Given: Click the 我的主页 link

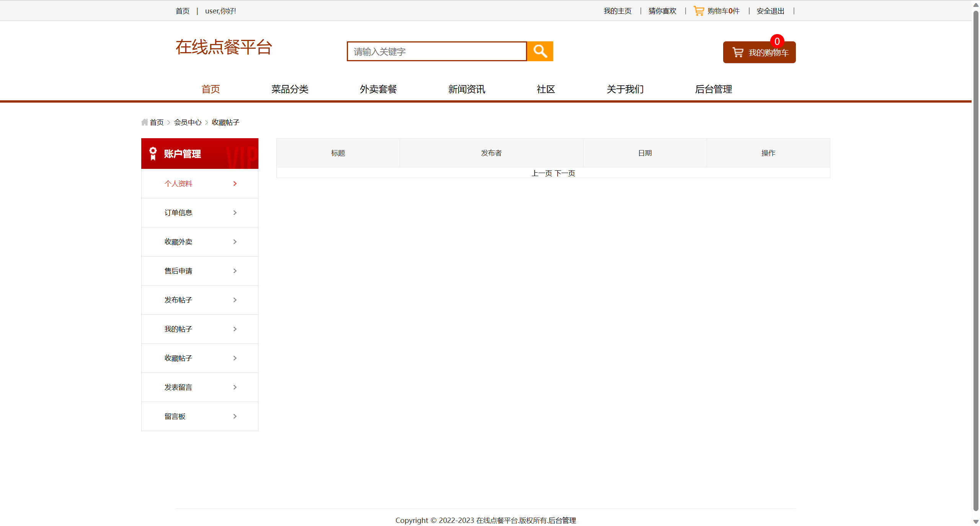Looking at the screenshot, I should click(x=617, y=11).
